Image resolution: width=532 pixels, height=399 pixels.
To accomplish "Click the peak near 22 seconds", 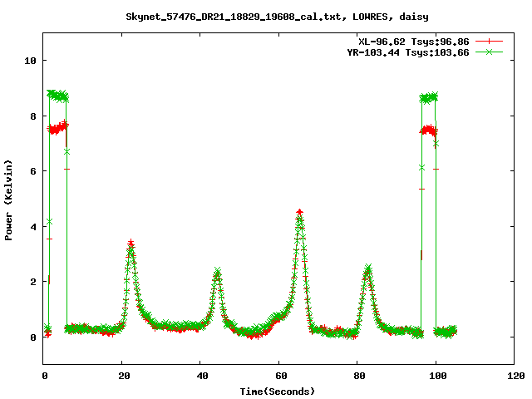I will 131,244.
